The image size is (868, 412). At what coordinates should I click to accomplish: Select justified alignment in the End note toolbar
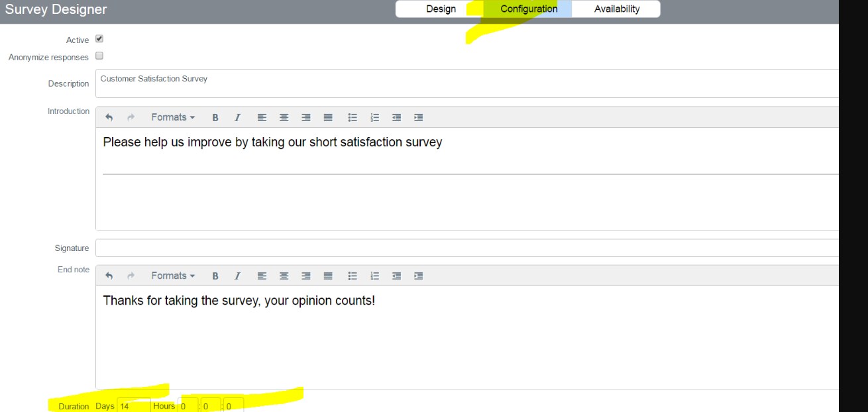327,276
